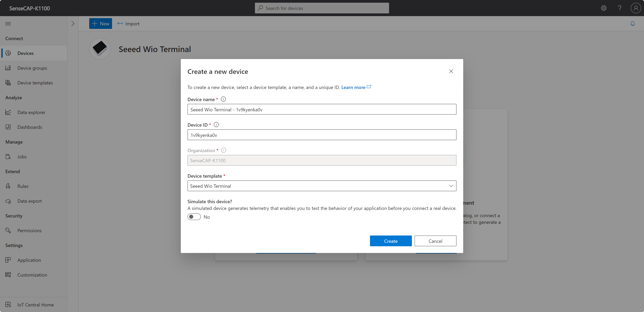Screen dimensions: 644x312
Task: Click the Create button
Action: pyautogui.click(x=391, y=241)
